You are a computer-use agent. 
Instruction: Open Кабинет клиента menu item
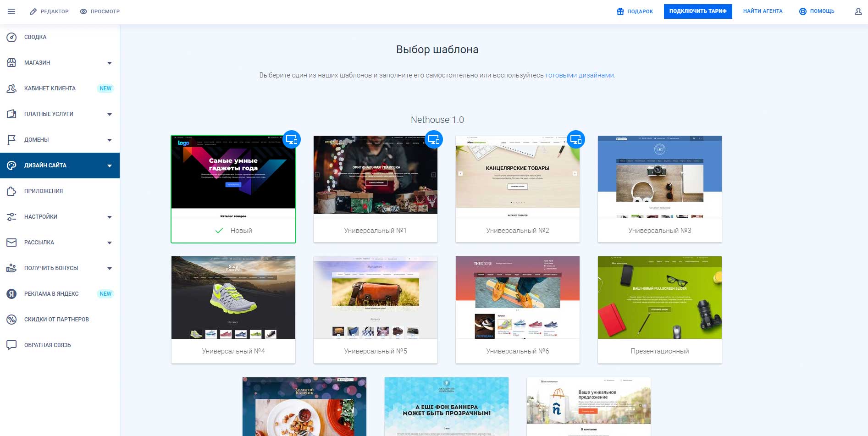pyautogui.click(x=50, y=88)
